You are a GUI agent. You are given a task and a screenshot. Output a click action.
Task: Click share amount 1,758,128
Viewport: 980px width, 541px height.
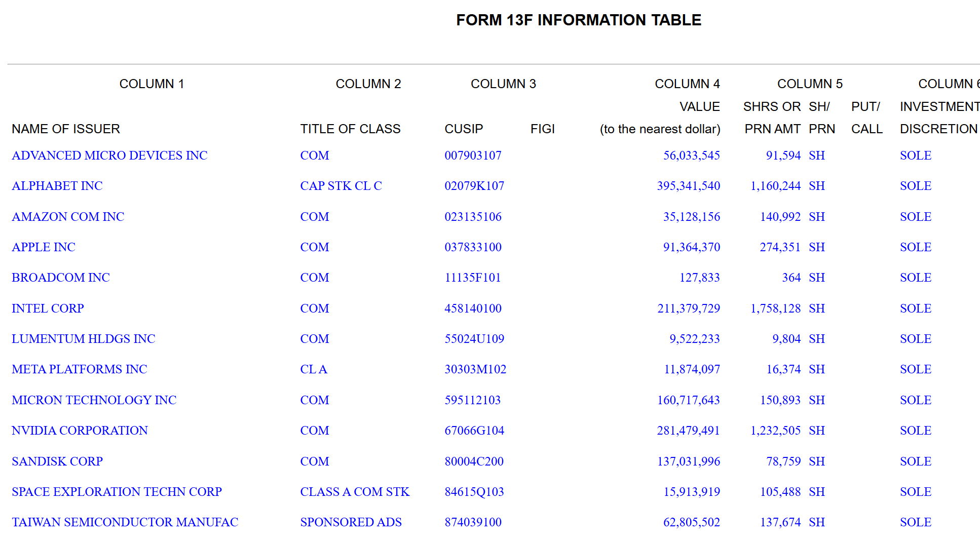coord(776,308)
